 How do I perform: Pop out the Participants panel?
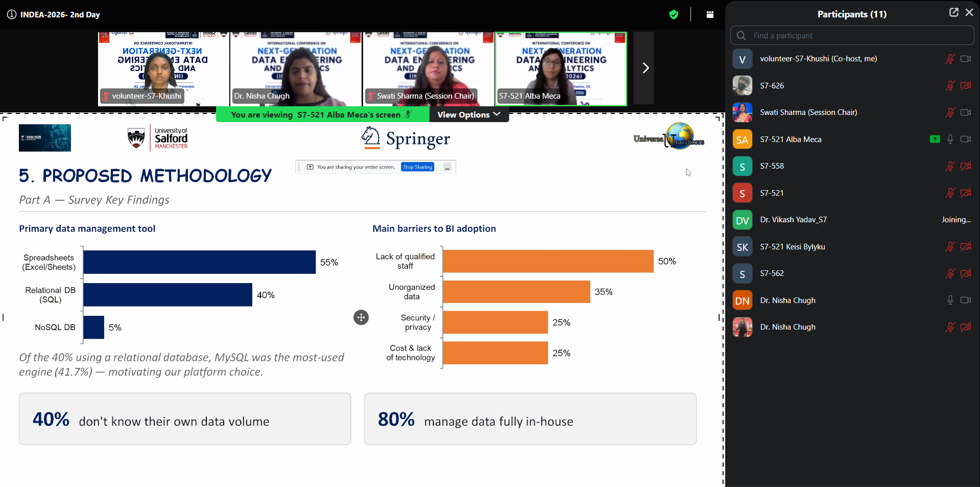(x=953, y=12)
